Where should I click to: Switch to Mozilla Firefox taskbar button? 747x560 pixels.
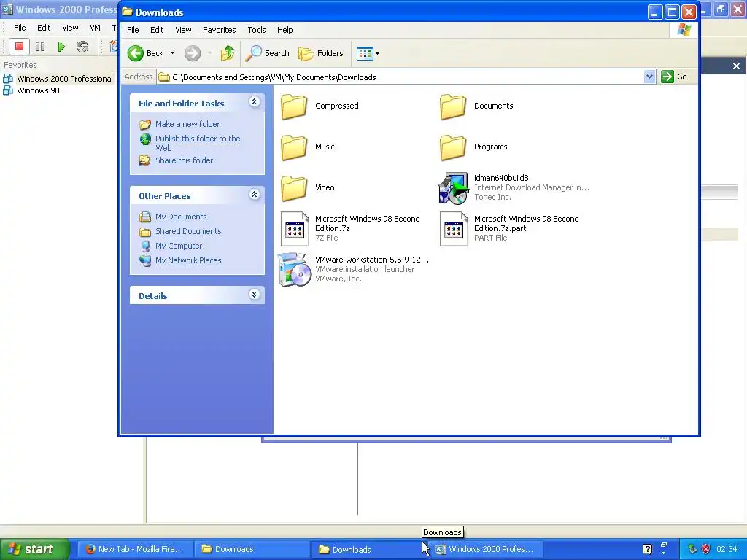click(x=135, y=549)
